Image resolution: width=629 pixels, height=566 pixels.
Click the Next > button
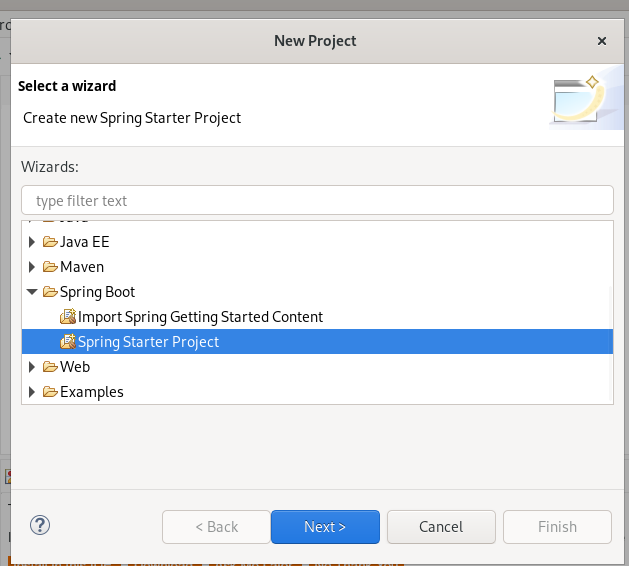click(325, 527)
